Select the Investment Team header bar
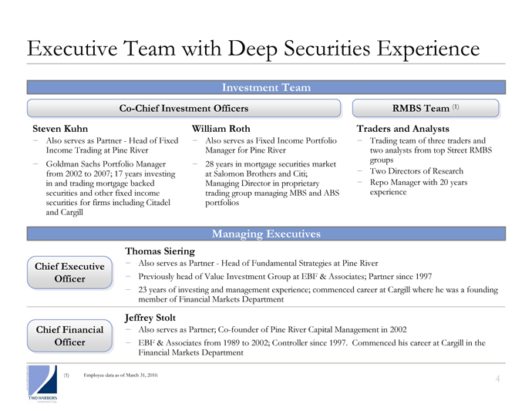Screen dimensions: 532x411 tap(266, 87)
